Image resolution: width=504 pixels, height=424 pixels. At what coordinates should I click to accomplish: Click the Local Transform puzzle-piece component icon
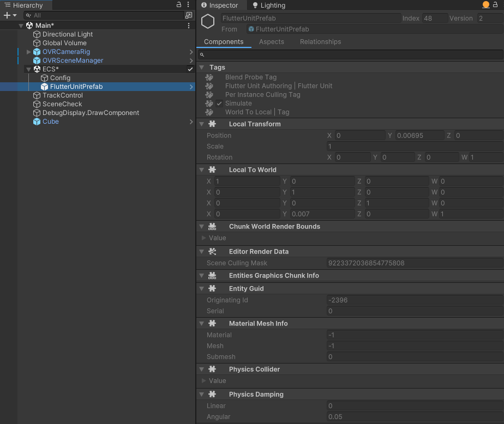point(213,124)
